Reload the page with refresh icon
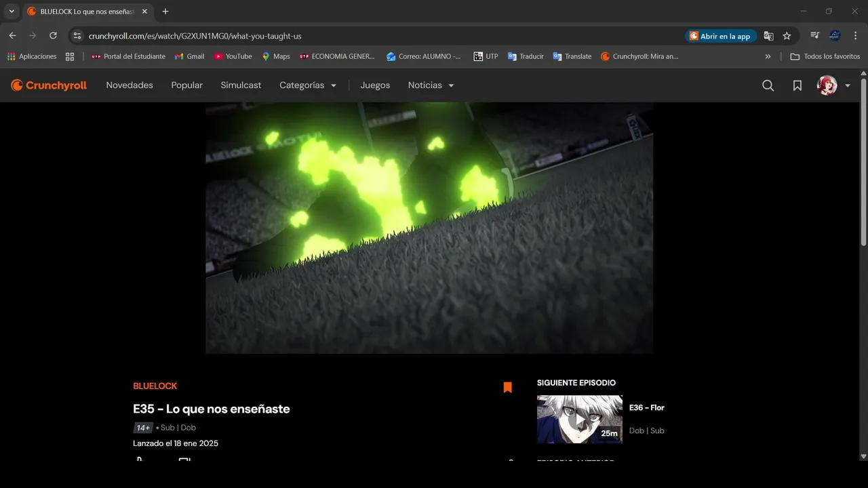 (53, 36)
